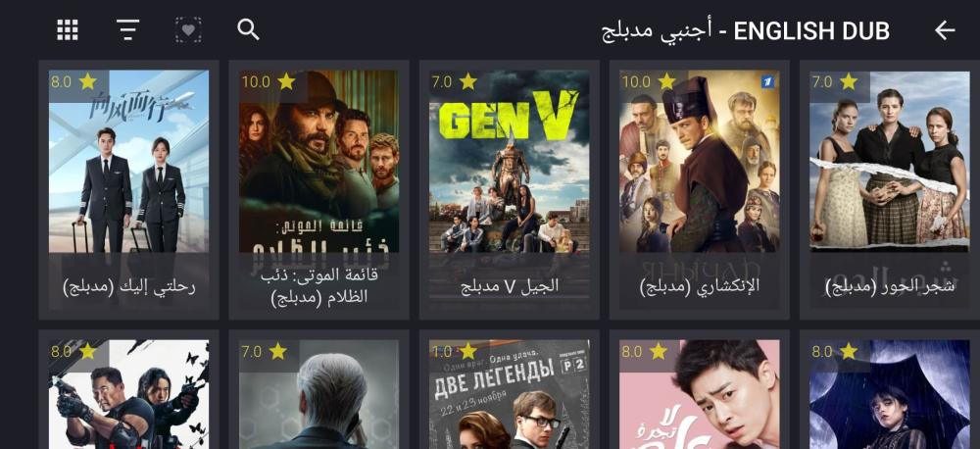Screen dimensions: 980x449
Task: Toggle the favorites heart icon
Action: coord(188,29)
